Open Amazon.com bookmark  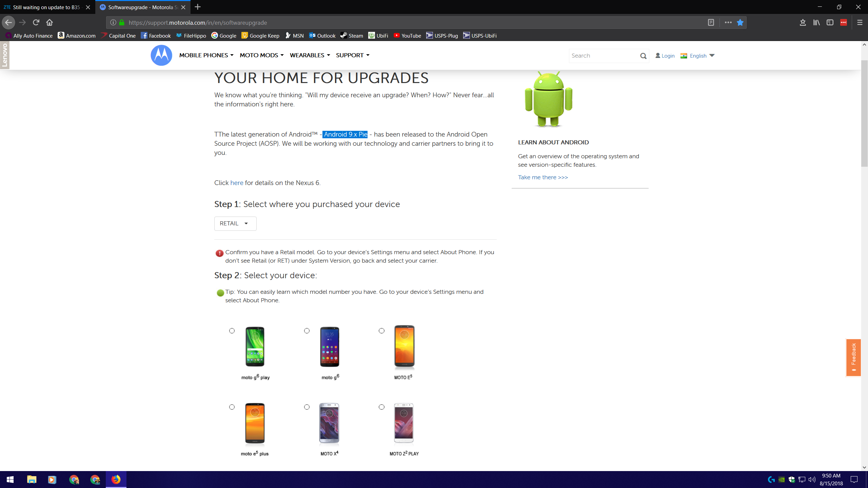[77, 36]
